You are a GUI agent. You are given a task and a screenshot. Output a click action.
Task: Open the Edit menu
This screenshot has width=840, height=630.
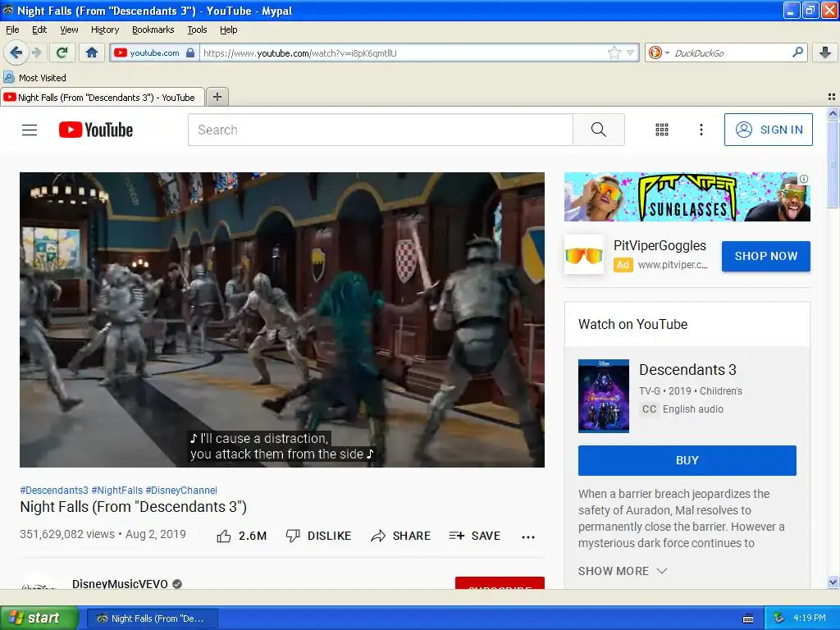coord(39,30)
